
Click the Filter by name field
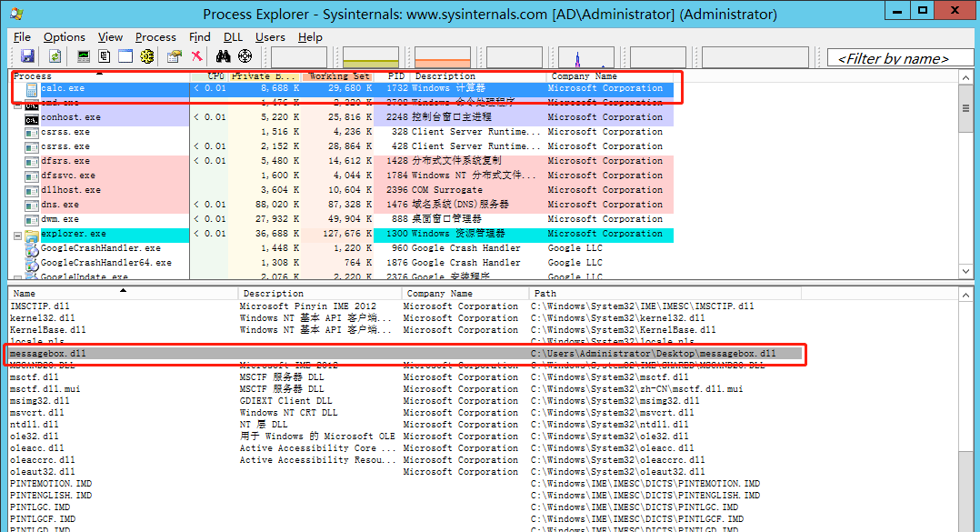click(900, 58)
